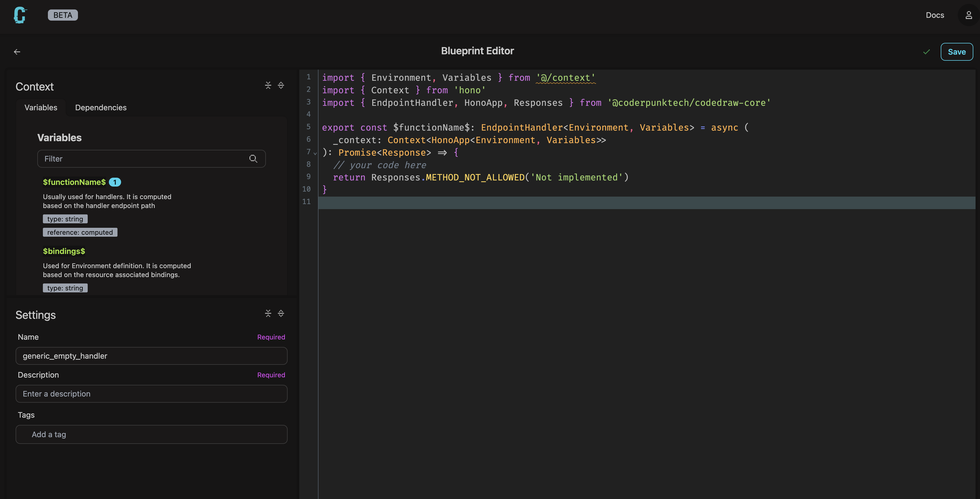Open the Docs page
Screen dimensions: 980x499
pos(935,15)
